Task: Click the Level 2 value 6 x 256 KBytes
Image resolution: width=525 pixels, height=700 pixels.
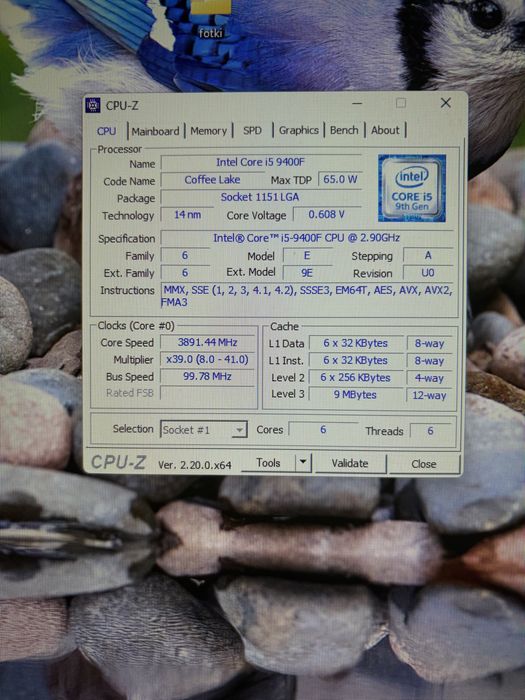Action: (x=356, y=378)
